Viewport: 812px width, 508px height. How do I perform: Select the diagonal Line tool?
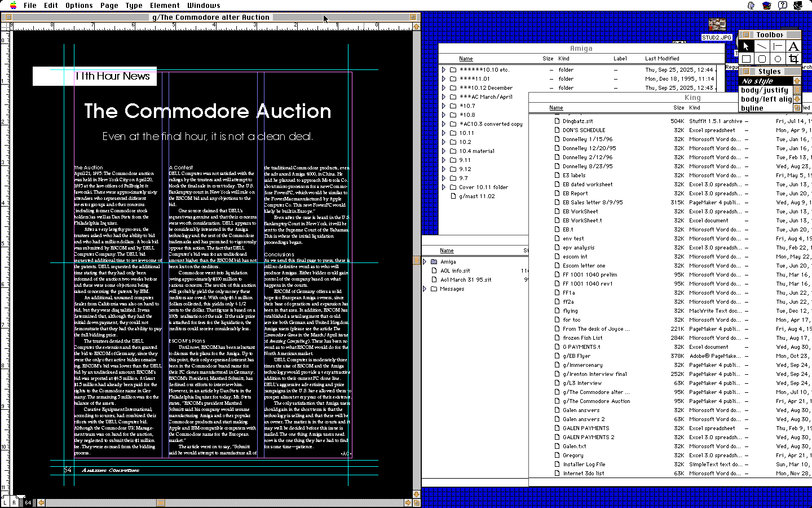[762, 46]
